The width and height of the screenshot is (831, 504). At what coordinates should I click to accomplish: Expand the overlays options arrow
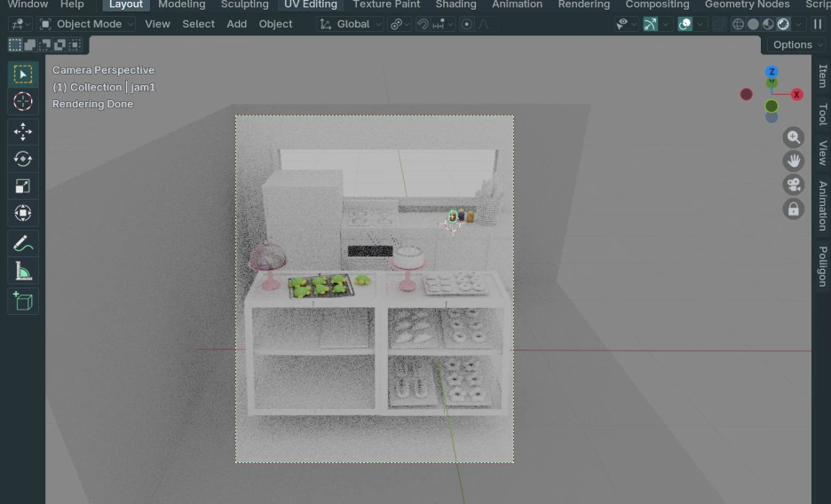pyautogui.click(x=700, y=24)
